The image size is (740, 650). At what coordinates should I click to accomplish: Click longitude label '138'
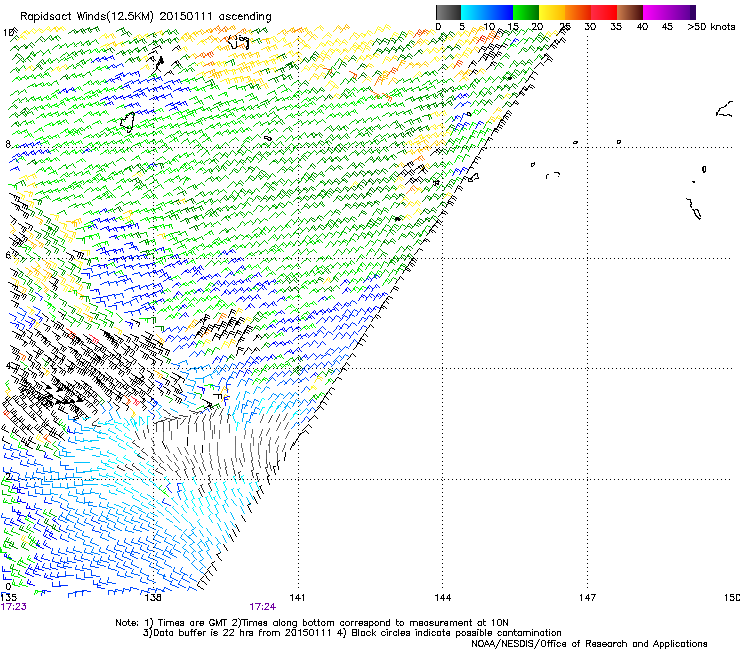pyautogui.click(x=153, y=598)
